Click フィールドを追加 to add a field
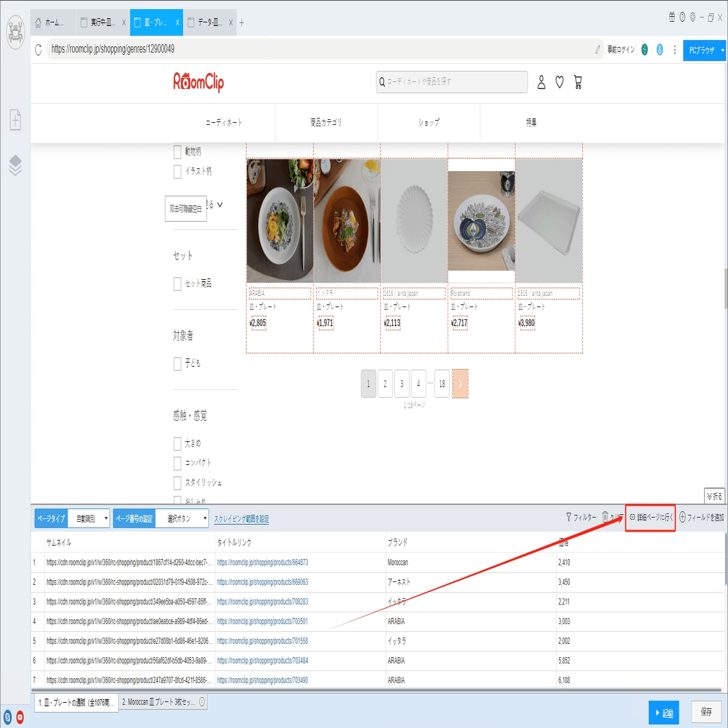Viewport: 728px width, 728px height. coord(701,517)
